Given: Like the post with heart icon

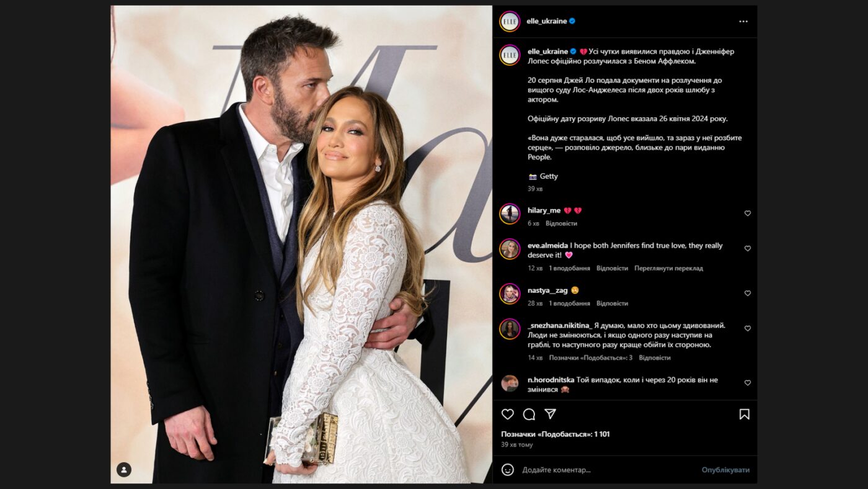Looking at the screenshot, I should (507, 414).
